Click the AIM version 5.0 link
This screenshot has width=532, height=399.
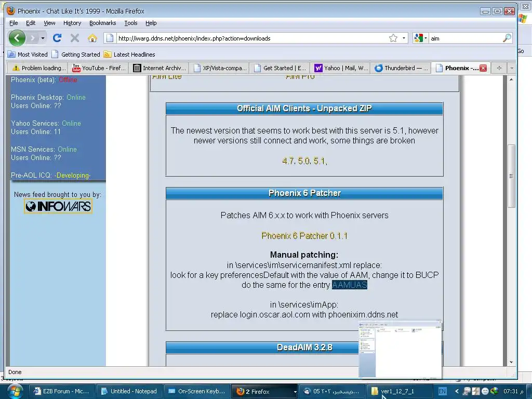(x=304, y=161)
